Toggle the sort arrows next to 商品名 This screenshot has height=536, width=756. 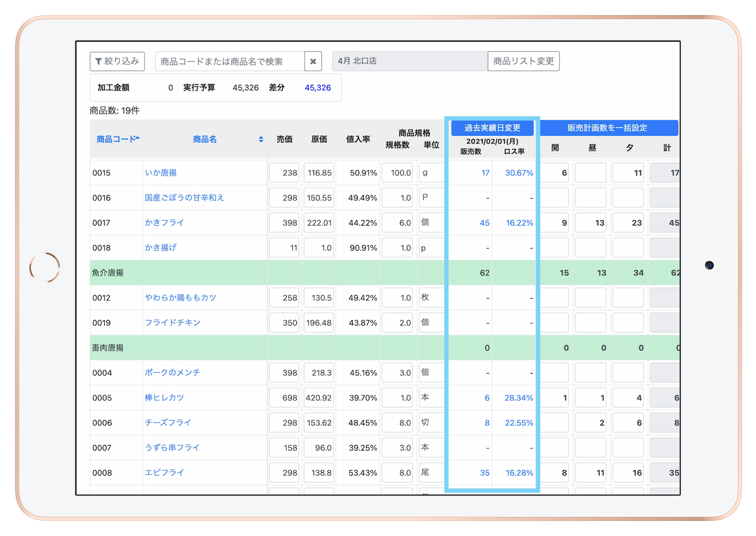[x=261, y=140]
